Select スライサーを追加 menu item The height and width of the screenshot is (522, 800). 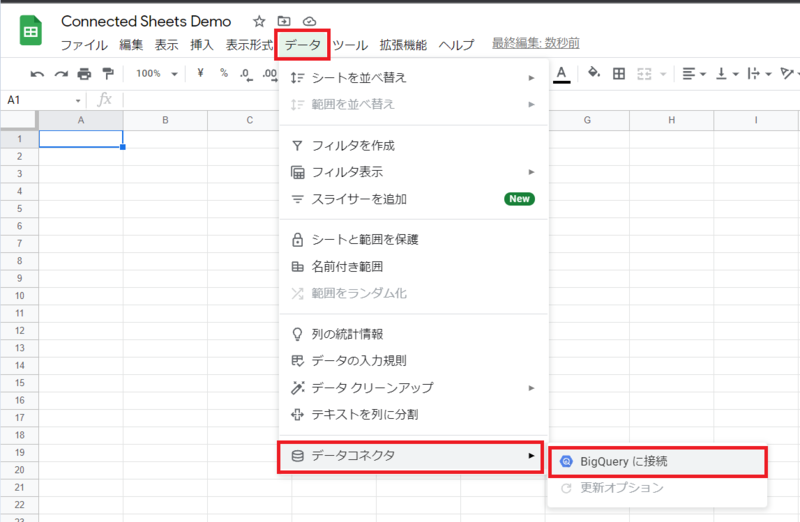(x=414, y=199)
